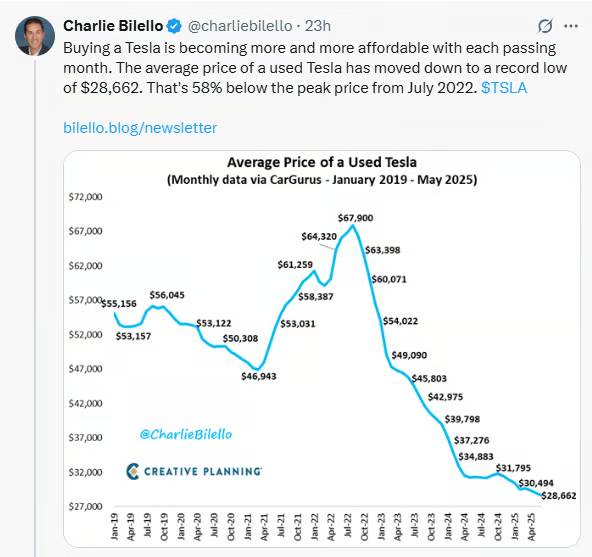Click the $28,662 latest data label
This screenshot has width=592, height=557.
559,495
